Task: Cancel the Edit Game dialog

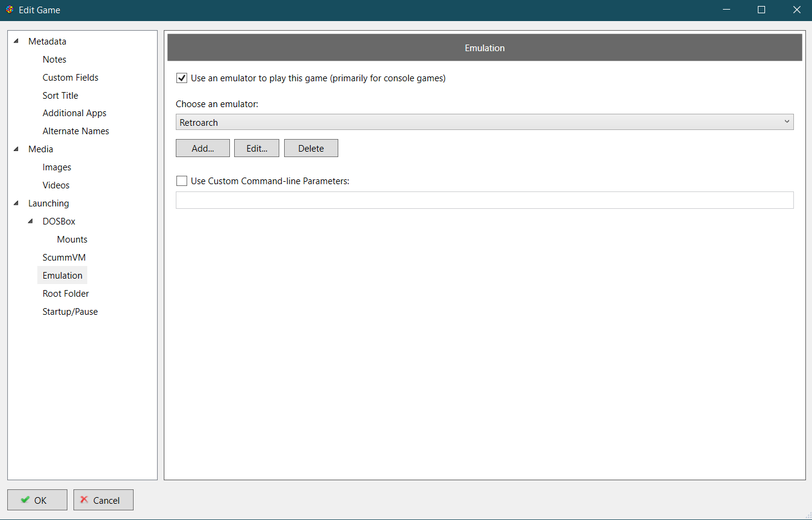Action: pyautogui.click(x=104, y=500)
